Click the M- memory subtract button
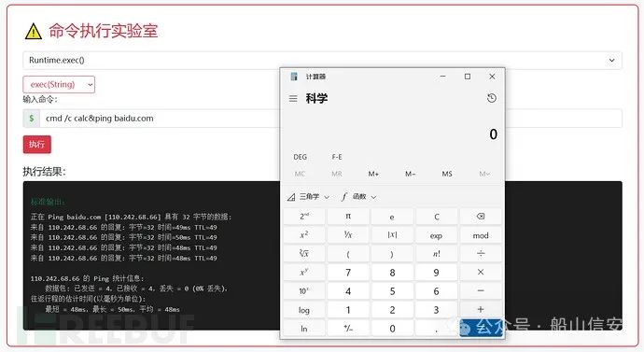This screenshot has height=352, width=644. 410,175
